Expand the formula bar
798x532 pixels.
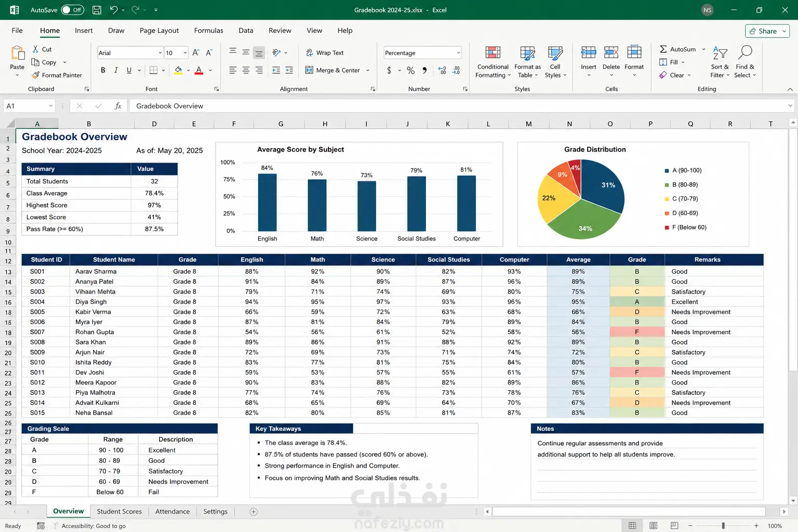click(790, 106)
